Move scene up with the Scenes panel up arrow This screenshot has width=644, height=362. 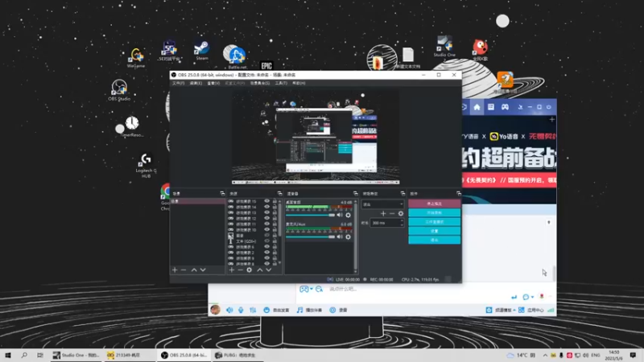tap(194, 269)
